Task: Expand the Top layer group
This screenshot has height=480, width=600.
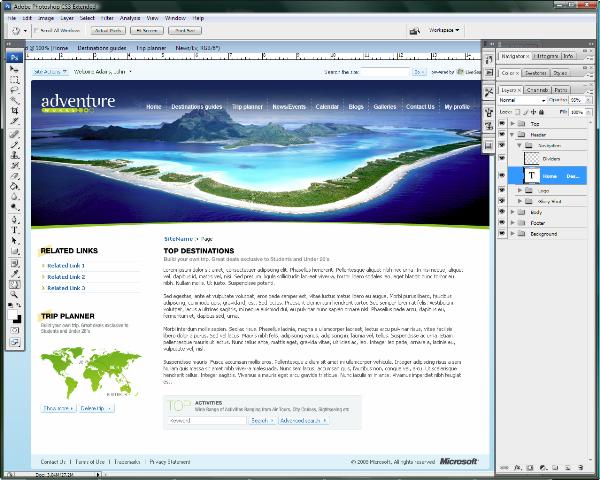Action: (513, 124)
